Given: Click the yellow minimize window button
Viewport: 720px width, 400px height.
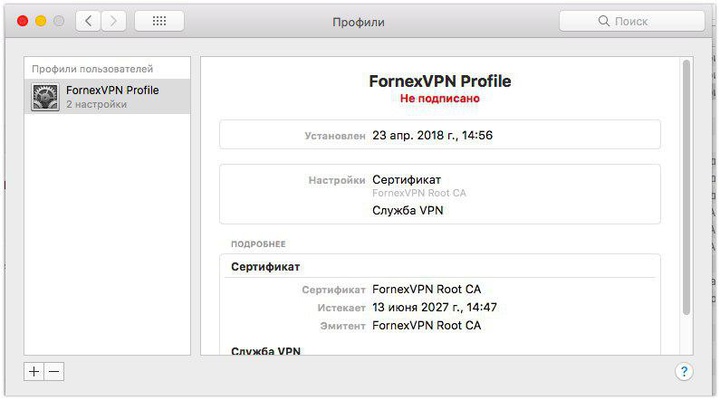Looking at the screenshot, I should tap(41, 21).
